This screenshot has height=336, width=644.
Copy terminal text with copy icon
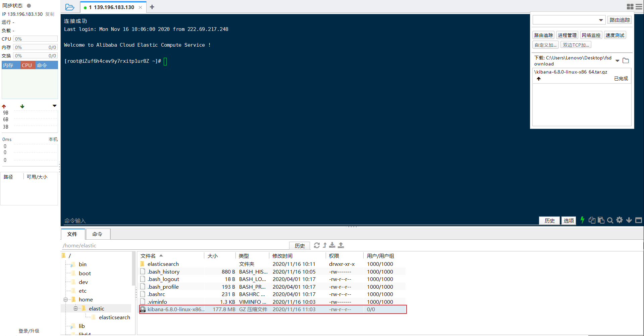[x=592, y=220]
